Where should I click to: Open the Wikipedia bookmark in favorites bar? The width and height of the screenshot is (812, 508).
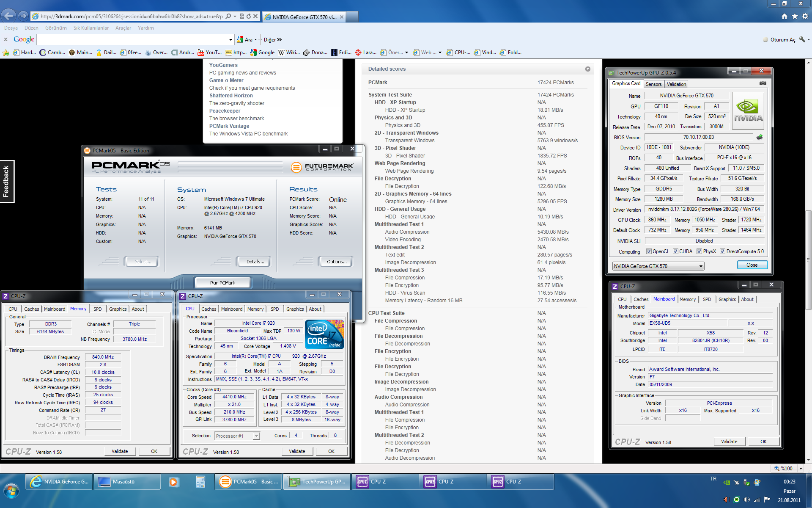click(x=289, y=52)
